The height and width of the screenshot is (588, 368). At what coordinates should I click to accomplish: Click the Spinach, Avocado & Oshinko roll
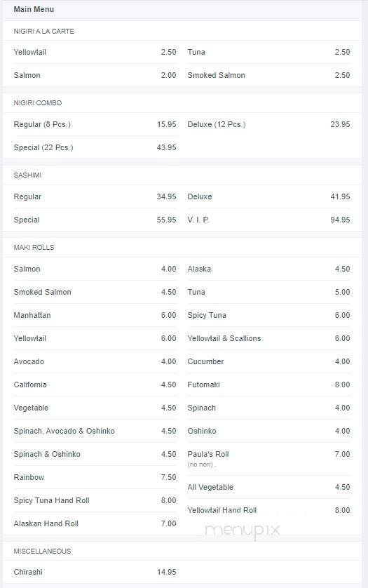point(95,432)
